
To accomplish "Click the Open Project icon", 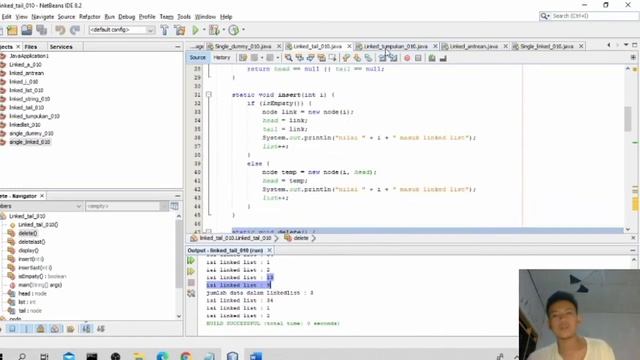I will coord(27,30).
